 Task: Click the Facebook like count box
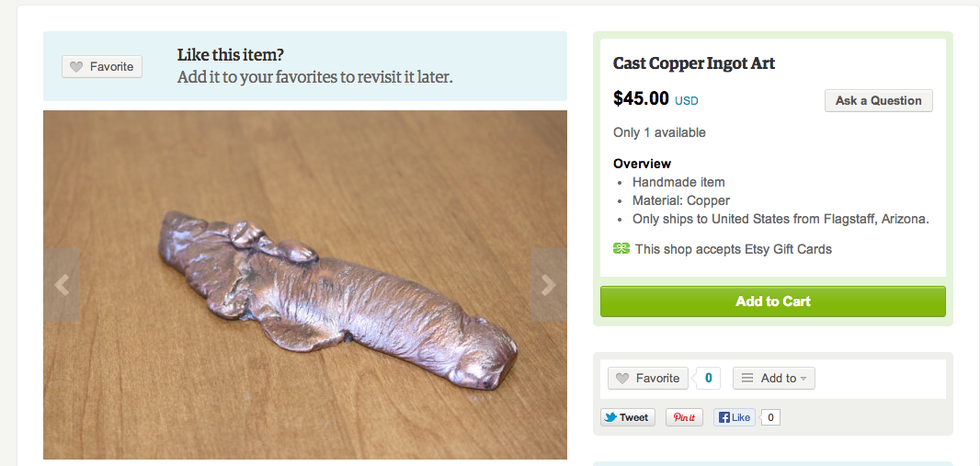pyautogui.click(x=770, y=417)
